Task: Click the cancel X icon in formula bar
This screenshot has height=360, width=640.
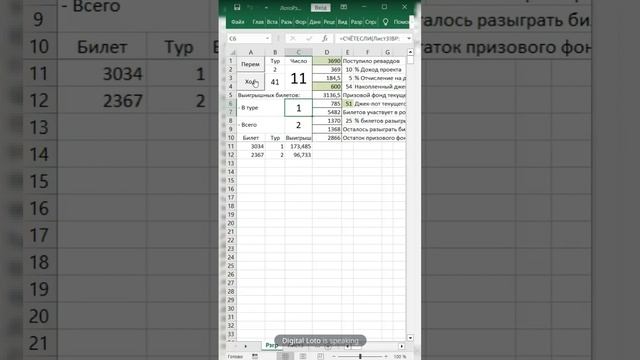Action: tap(292, 38)
